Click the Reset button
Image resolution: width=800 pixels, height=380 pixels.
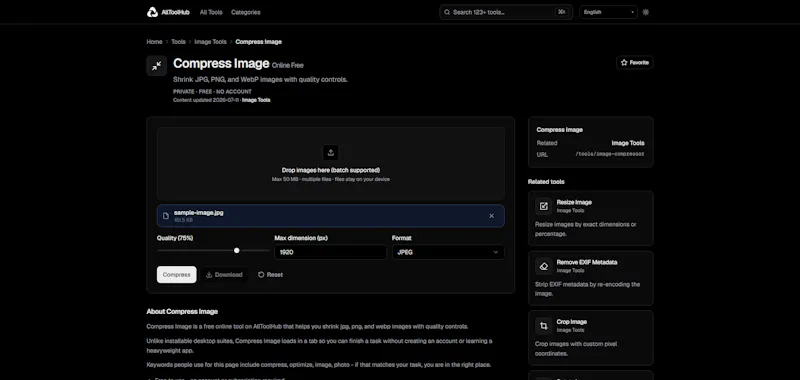(x=270, y=274)
